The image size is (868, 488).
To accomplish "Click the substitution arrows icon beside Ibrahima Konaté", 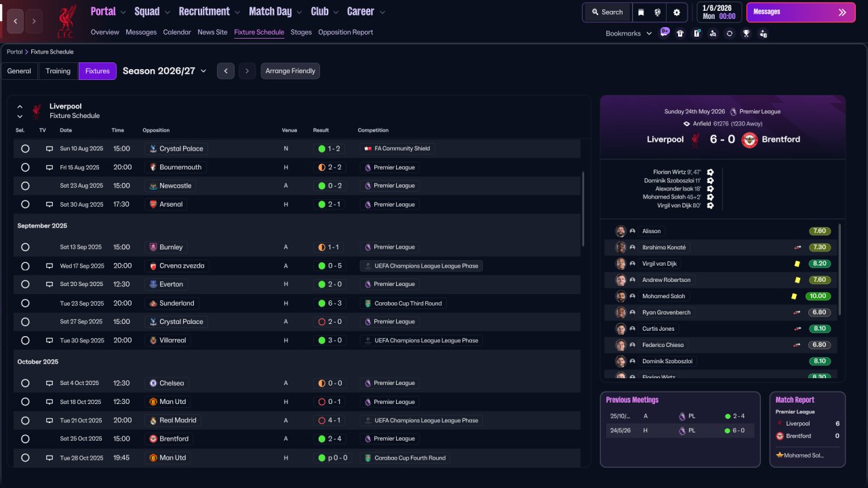I will point(797,247).
